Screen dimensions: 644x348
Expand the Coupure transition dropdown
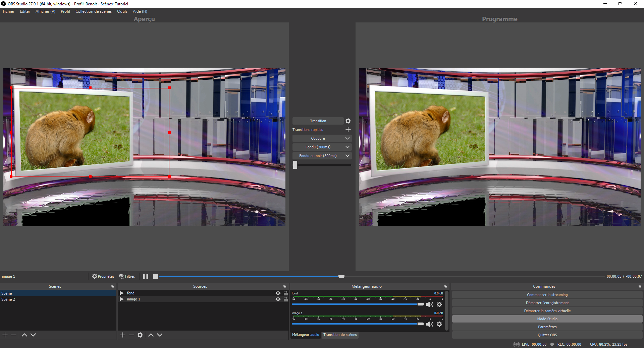coord(347,138)
